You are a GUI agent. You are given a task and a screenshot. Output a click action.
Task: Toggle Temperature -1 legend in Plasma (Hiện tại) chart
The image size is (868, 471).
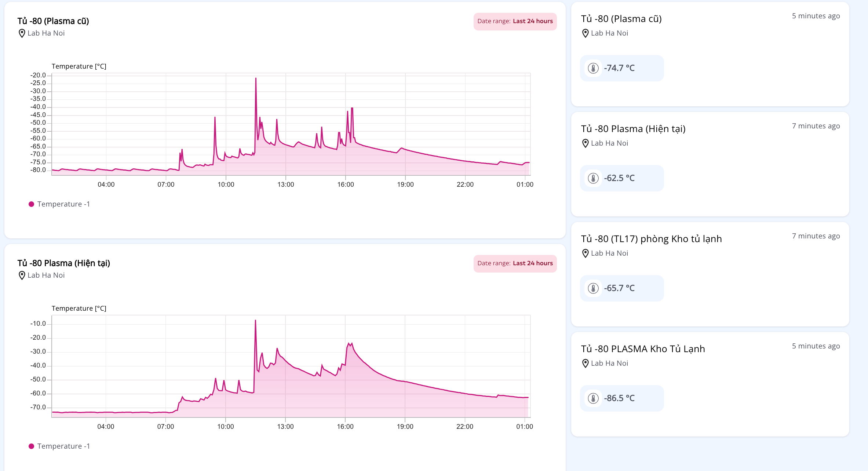point(59,446)
